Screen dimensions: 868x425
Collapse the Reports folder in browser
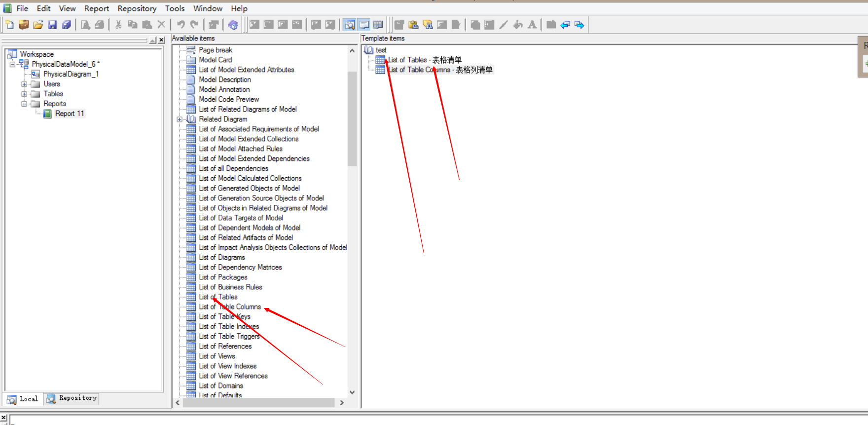[x=24, y=104]
